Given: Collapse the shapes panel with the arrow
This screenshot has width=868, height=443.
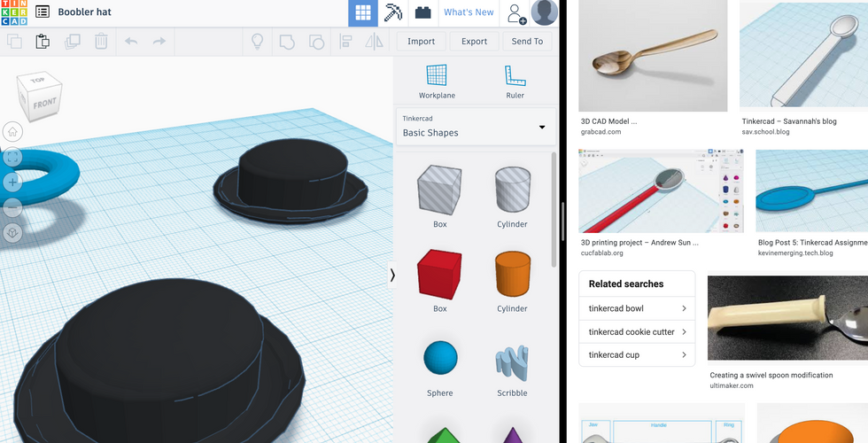Looking at the screenshot, I should point(391,276).
